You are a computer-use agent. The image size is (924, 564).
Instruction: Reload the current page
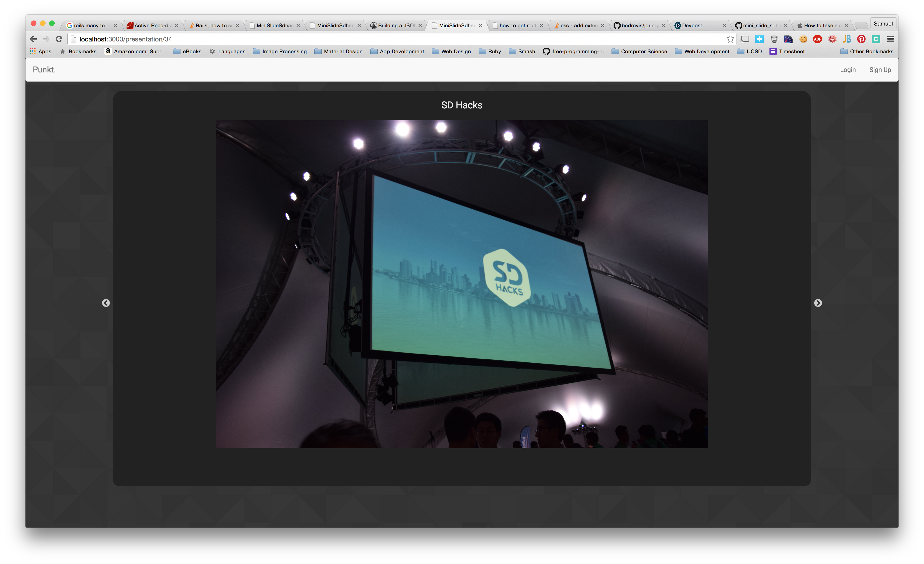pos(59,39)
